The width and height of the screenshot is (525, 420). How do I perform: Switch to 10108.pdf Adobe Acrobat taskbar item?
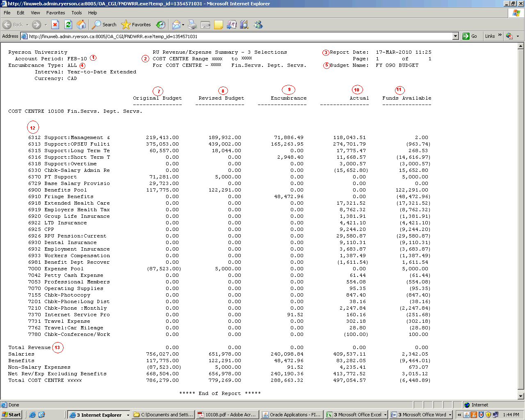click(227, 415)
